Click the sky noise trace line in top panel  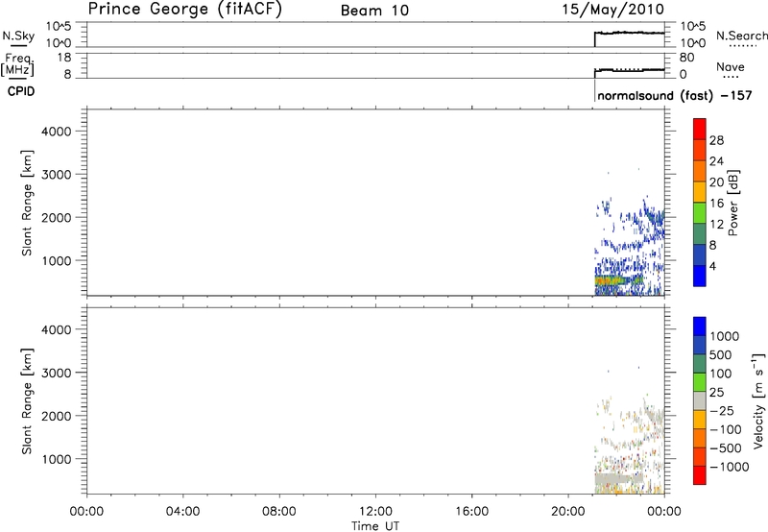630,33
